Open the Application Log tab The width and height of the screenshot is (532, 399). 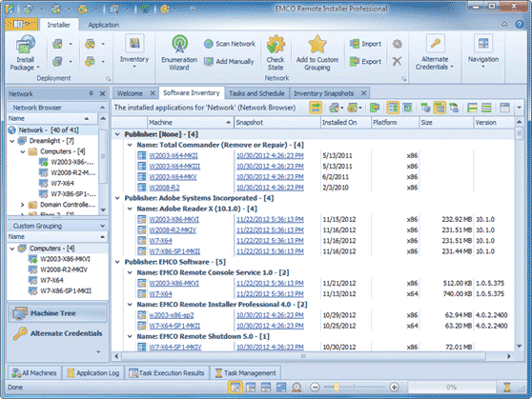(93, 373)
